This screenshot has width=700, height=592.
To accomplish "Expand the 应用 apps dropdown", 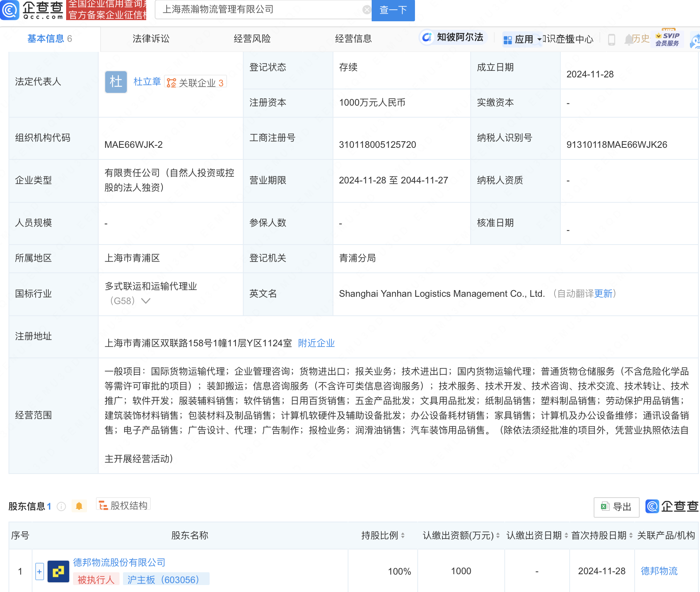I will 522,39.
